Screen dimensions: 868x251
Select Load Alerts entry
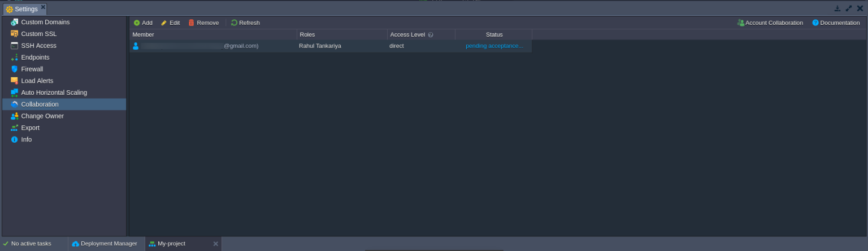pos(37,81)
